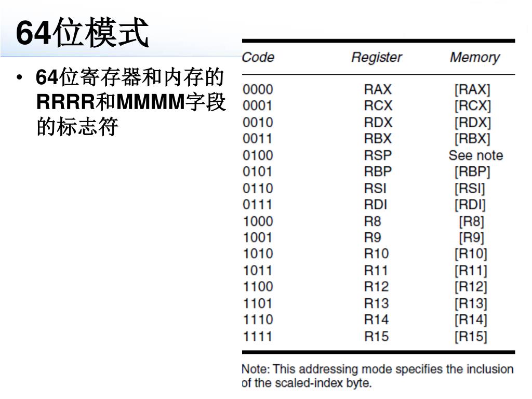532x399 pixels.
Task: Select memory cell "[R9]"
Action: (x=472, y=237)
